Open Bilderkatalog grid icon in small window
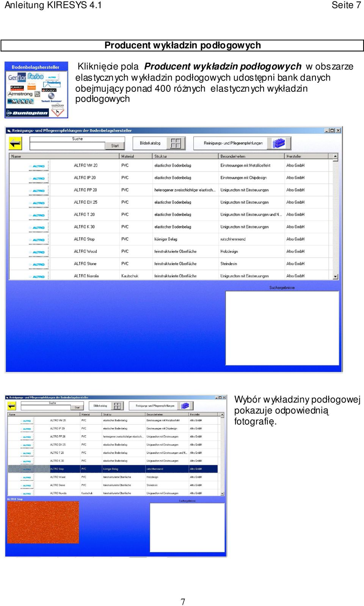Screen dimensions: 364x606 point(117,406)
